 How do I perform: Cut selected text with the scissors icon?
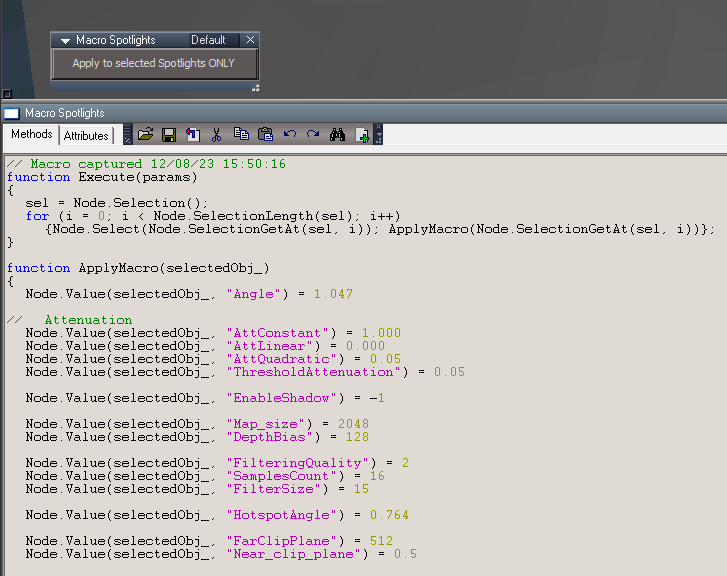pos(217,134)
